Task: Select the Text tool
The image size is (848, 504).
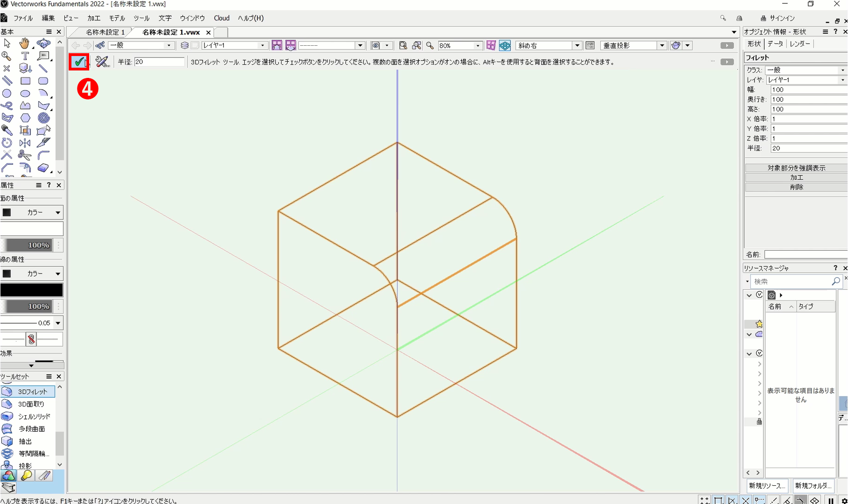Action: coord(25,56)
